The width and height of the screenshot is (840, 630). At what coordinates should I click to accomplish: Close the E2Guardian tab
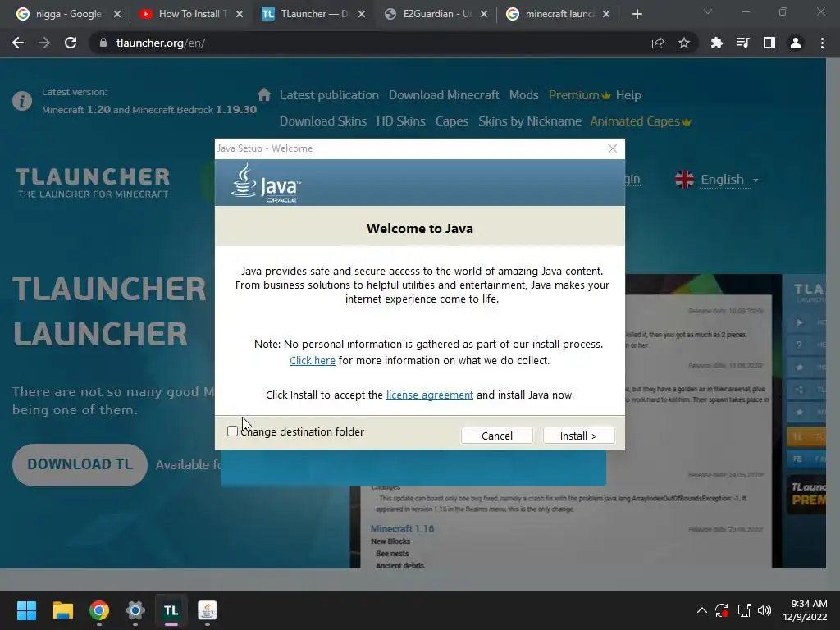pos(484,14)
